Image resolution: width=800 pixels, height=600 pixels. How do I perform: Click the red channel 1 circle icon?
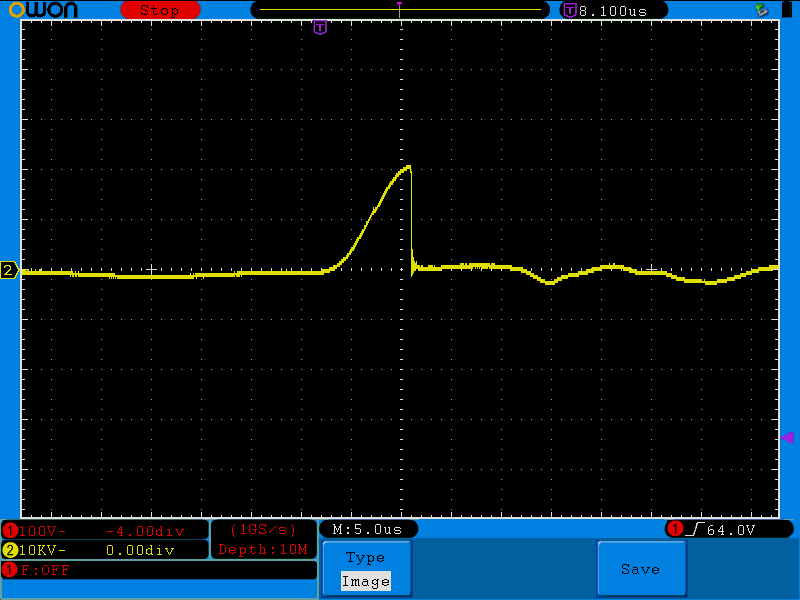[x=10, y=531]
